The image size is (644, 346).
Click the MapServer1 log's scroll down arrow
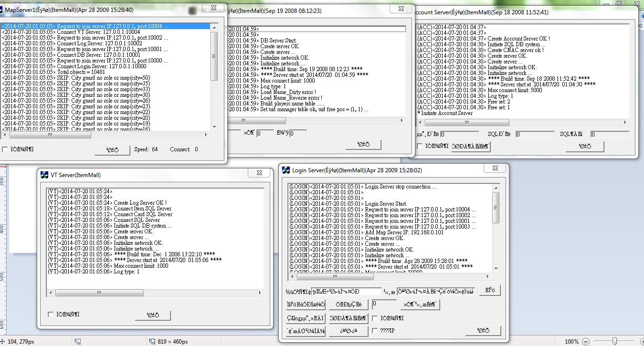(x=214, y=127)
